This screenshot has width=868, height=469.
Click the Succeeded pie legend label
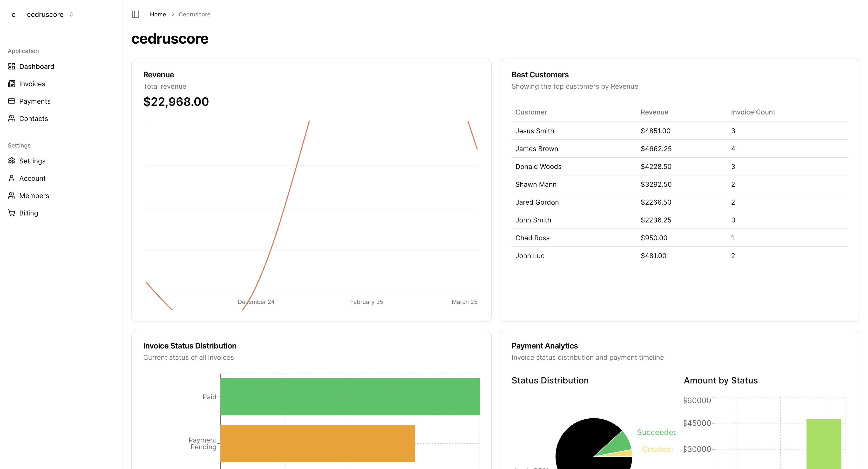pos(656,432)
